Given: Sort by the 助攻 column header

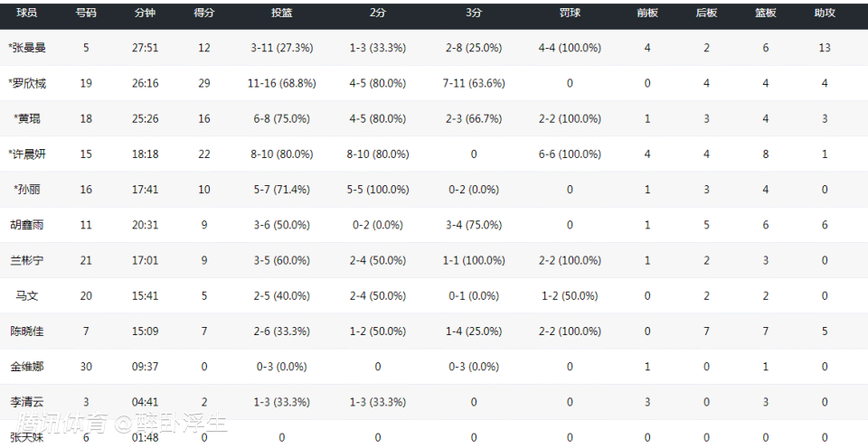Looking at the screenshot, I should click(825, 14).
